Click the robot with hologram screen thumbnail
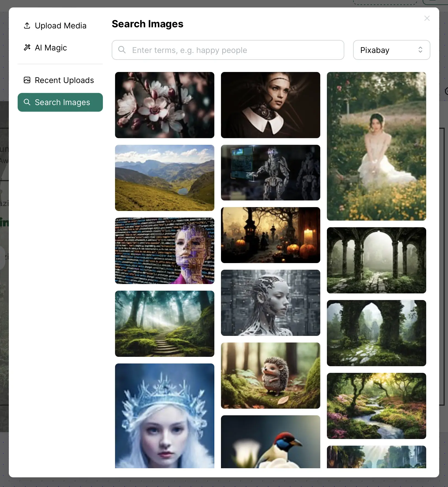448x487 pixels. click(270, 173)
